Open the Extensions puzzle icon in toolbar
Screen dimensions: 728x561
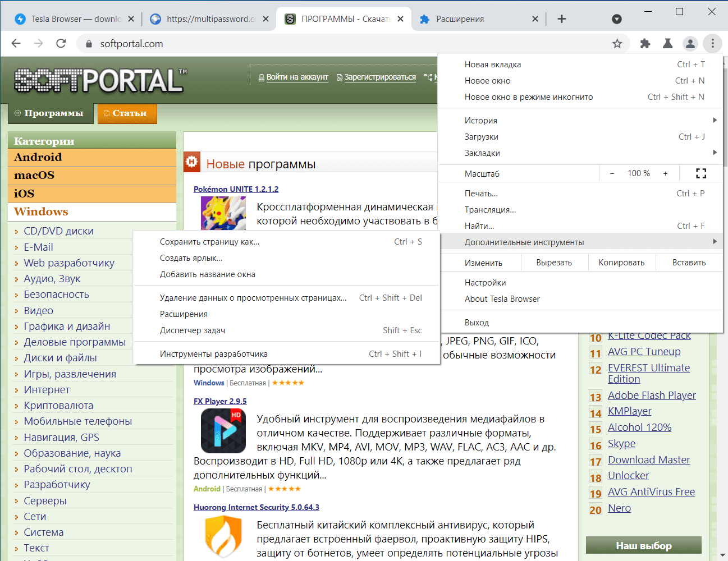point(645,44)
